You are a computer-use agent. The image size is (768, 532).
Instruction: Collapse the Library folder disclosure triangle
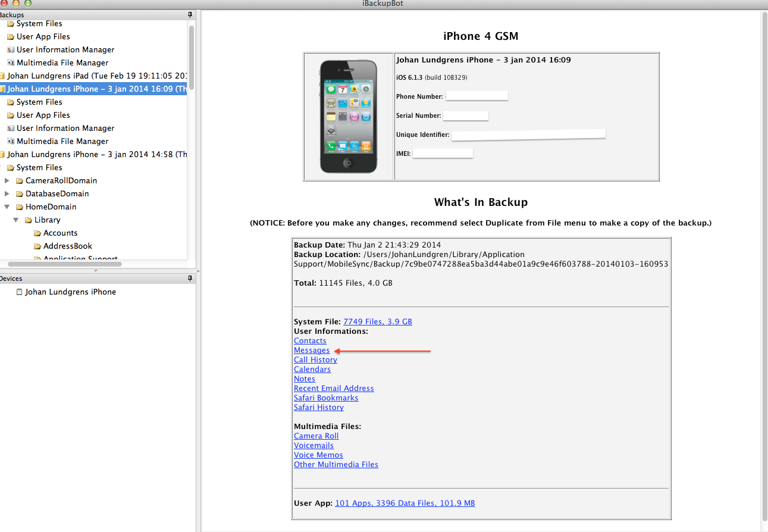tap(15, 220)
